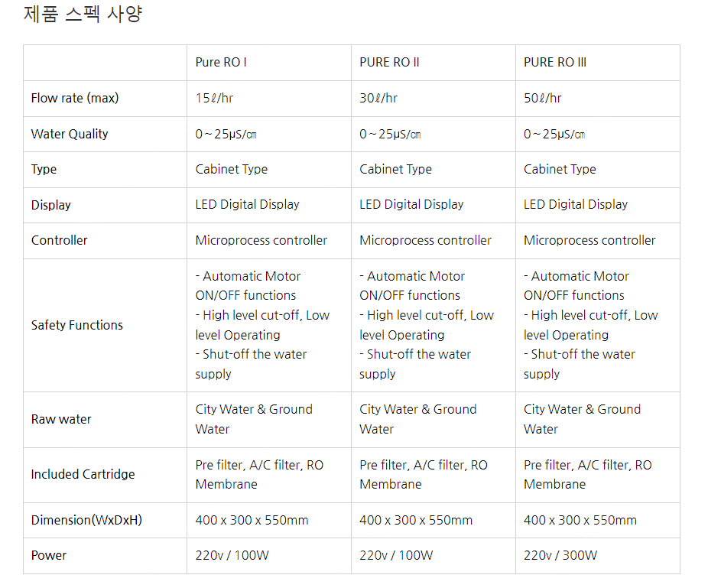Select the Pure RO I column header
Viewport: 721px width, 588px height.
click(221, 63)
